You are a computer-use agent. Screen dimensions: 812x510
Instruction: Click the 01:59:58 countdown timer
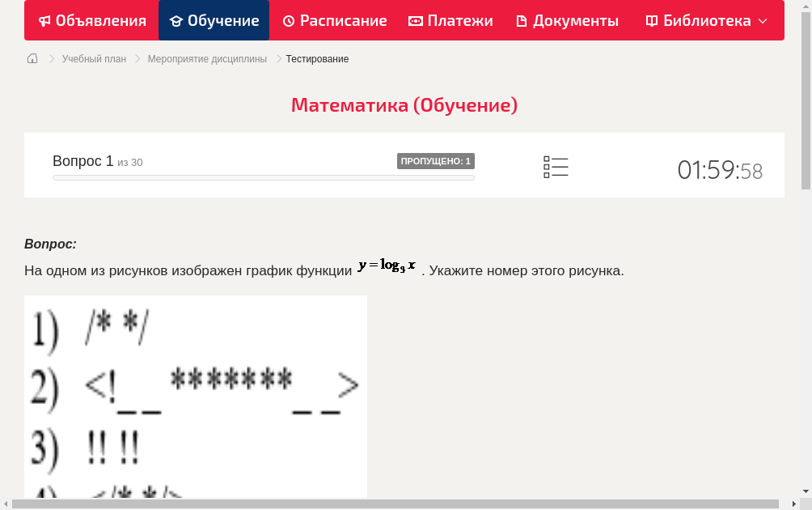point(719,170)
